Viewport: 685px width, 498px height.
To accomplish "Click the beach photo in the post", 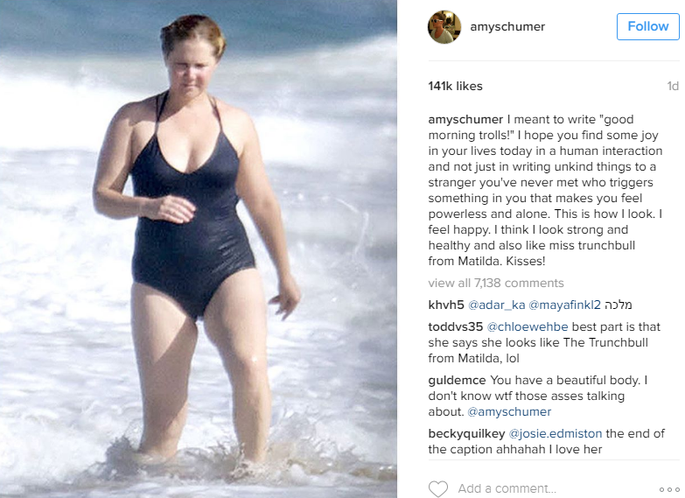I will [x=198, y=249].
